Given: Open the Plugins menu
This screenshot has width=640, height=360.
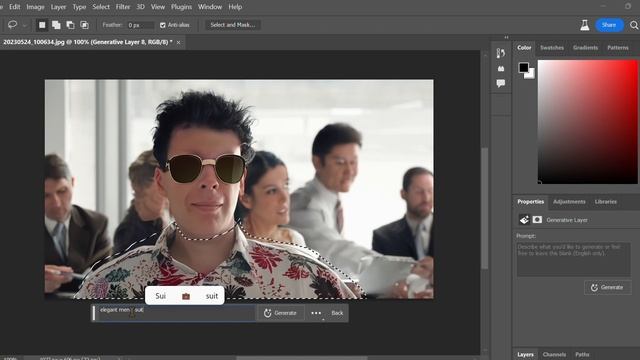Looking at the screenshot, I should tap(181, 7).
